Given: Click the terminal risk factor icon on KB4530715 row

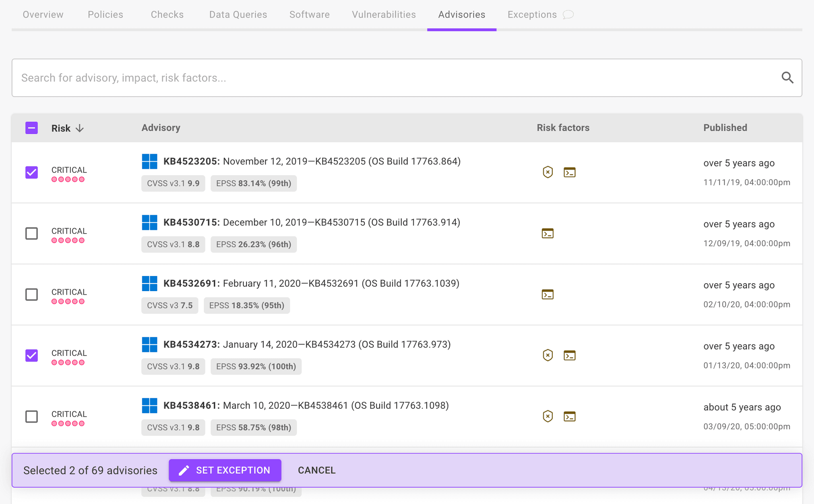Looking at the screenshot, I should (x=547, y=234).
